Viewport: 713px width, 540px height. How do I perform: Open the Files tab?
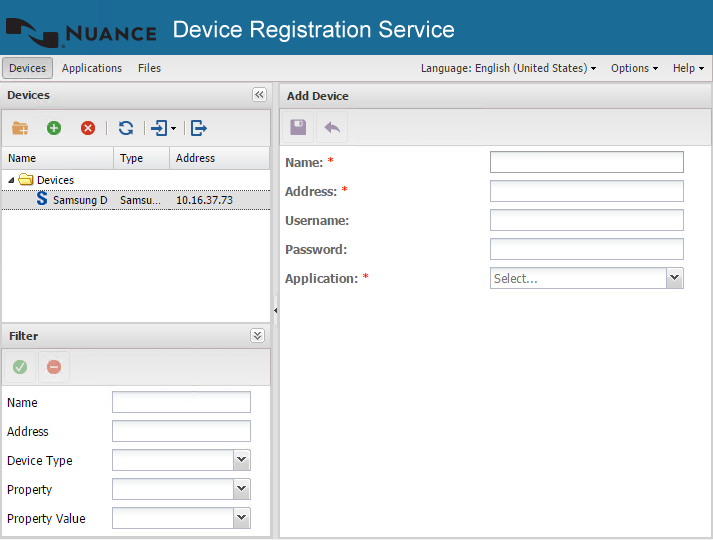(x=149, y=68)
